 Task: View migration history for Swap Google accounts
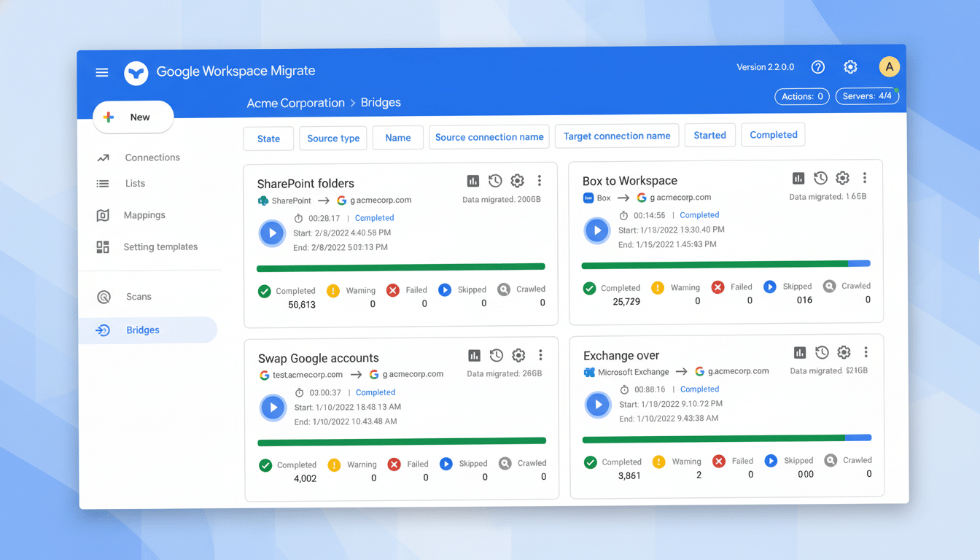496,354
